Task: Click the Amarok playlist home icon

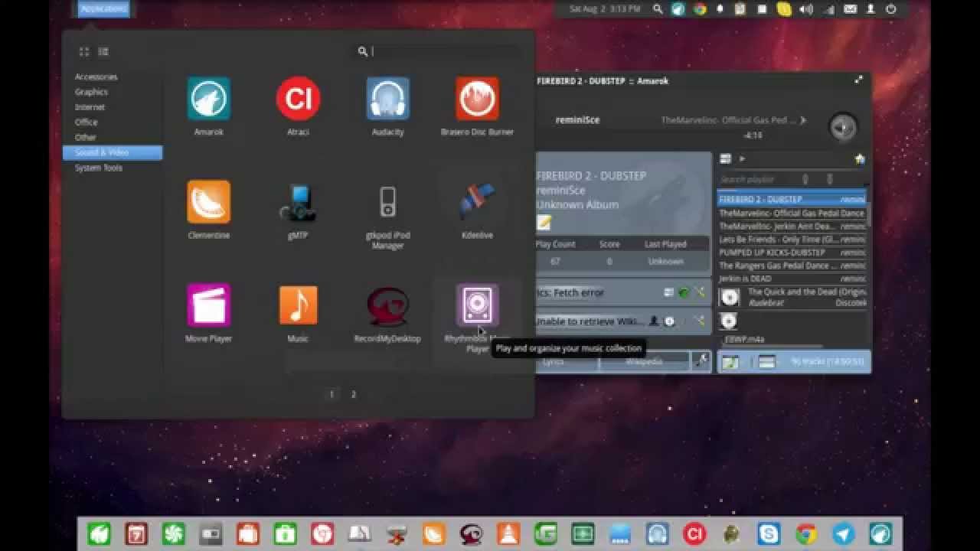Action: [860, 158]
